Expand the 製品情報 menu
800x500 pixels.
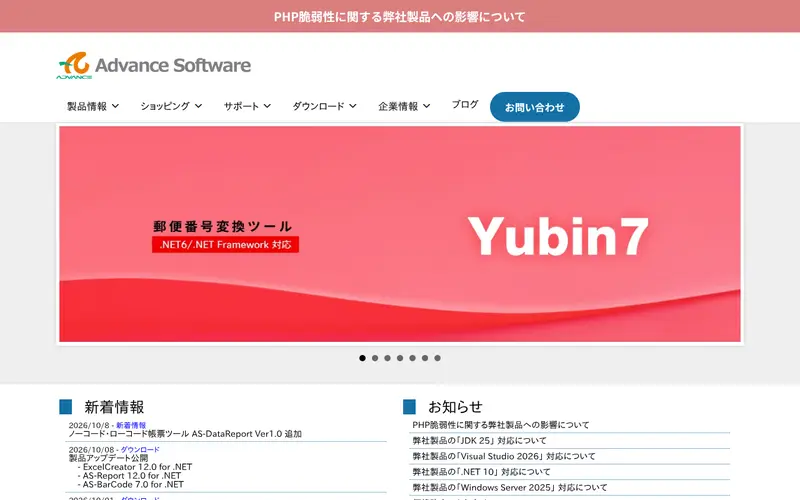pos(93,106)
